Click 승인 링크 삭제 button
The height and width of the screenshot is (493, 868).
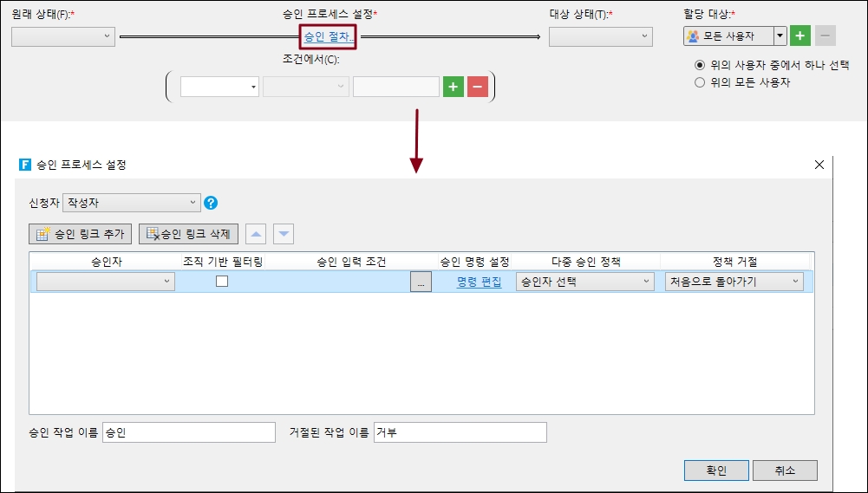click(x=188, y=234)
